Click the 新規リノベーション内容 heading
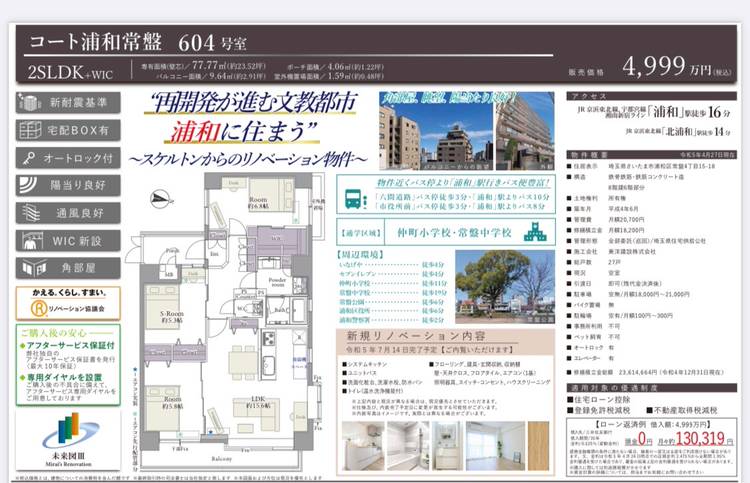The width and height of the screenshot is (750, 483). 416,336
